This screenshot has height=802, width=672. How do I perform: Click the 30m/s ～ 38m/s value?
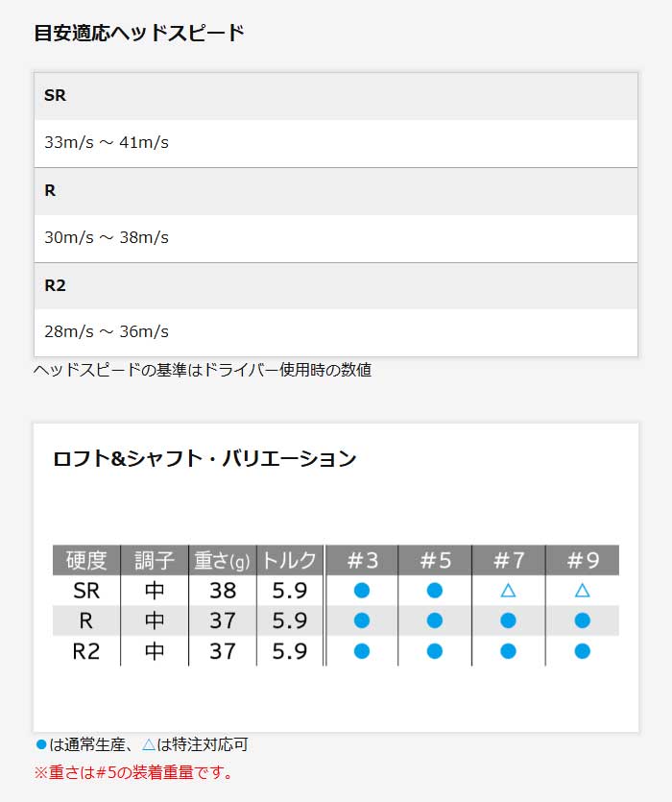pyautogui.click(x=107, y=237)
